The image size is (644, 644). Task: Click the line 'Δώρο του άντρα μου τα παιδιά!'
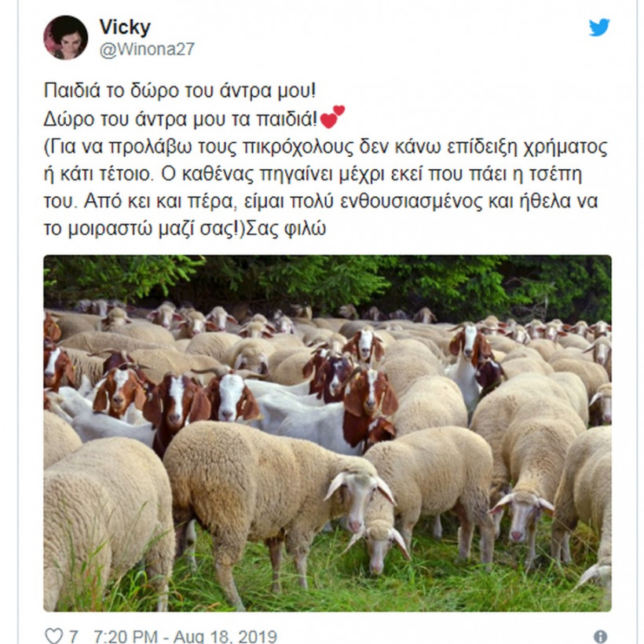coord(181,119)
